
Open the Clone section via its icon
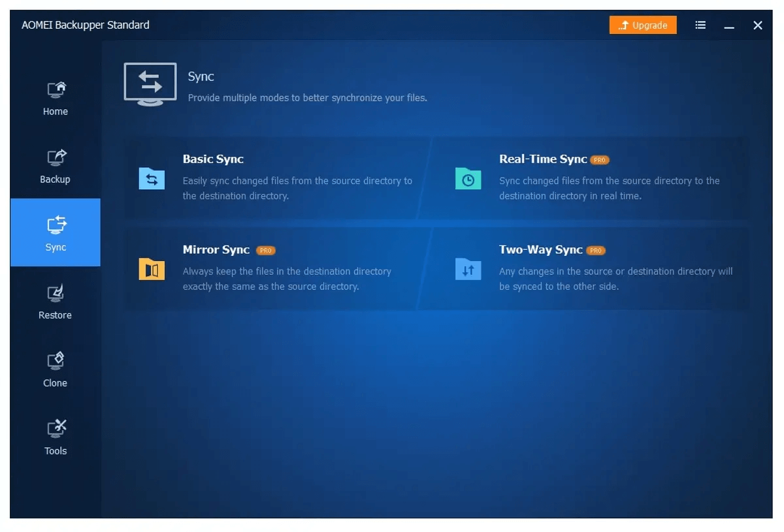pyautogui.click(x=55, y=365)
